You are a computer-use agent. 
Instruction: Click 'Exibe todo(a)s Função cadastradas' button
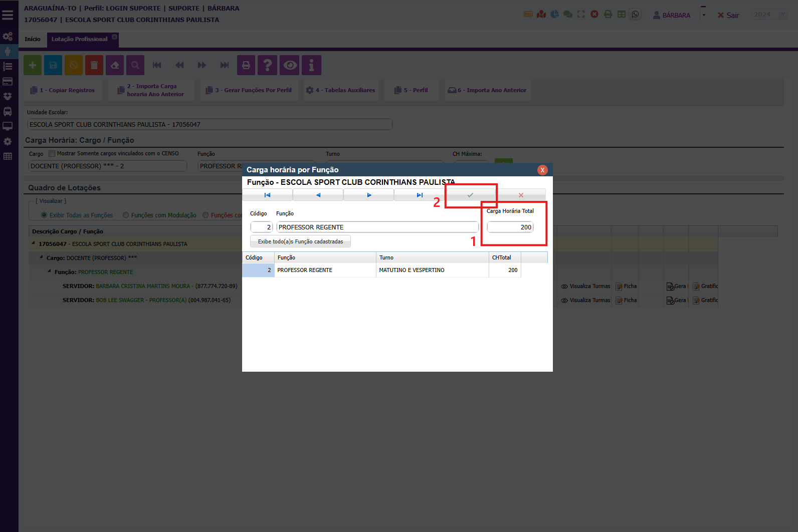(x=300, y=241)
